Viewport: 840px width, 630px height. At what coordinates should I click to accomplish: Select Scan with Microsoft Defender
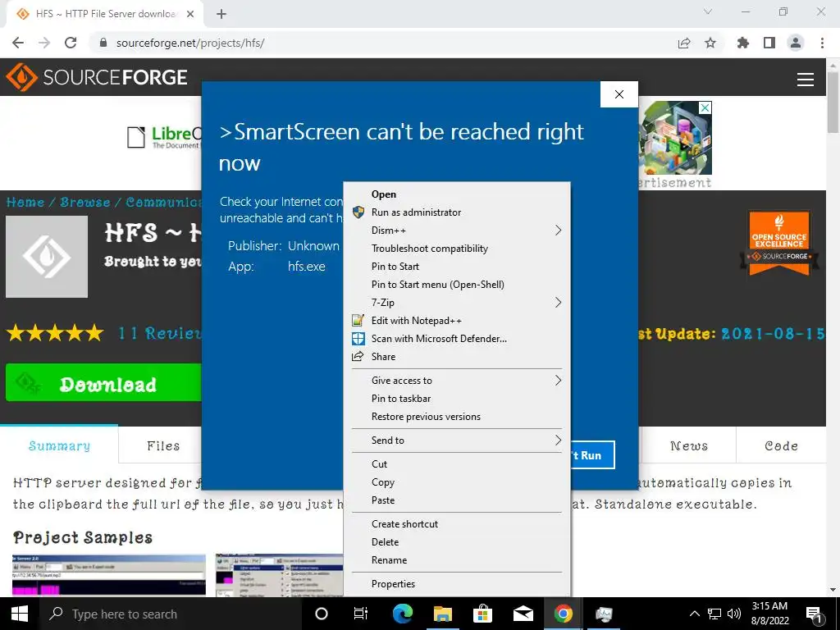click(x=457, y=339)
